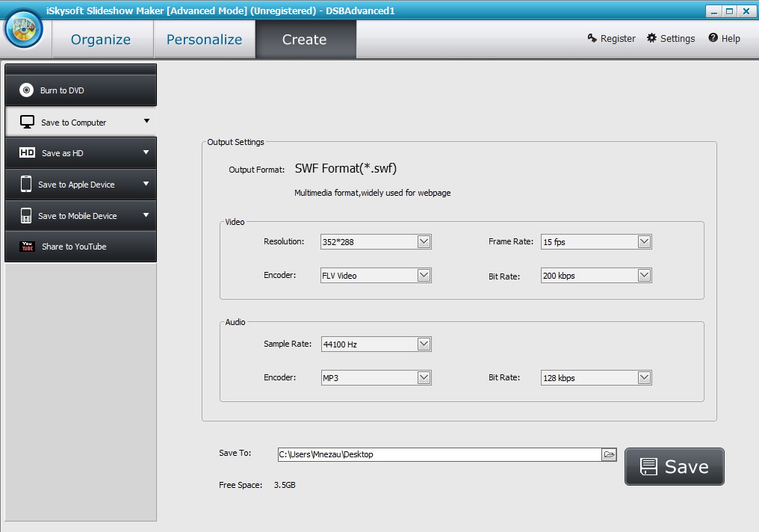Open the audio Encoder dropdown
759x532 pixels.
pyautogui.click(x=425, y=377)
